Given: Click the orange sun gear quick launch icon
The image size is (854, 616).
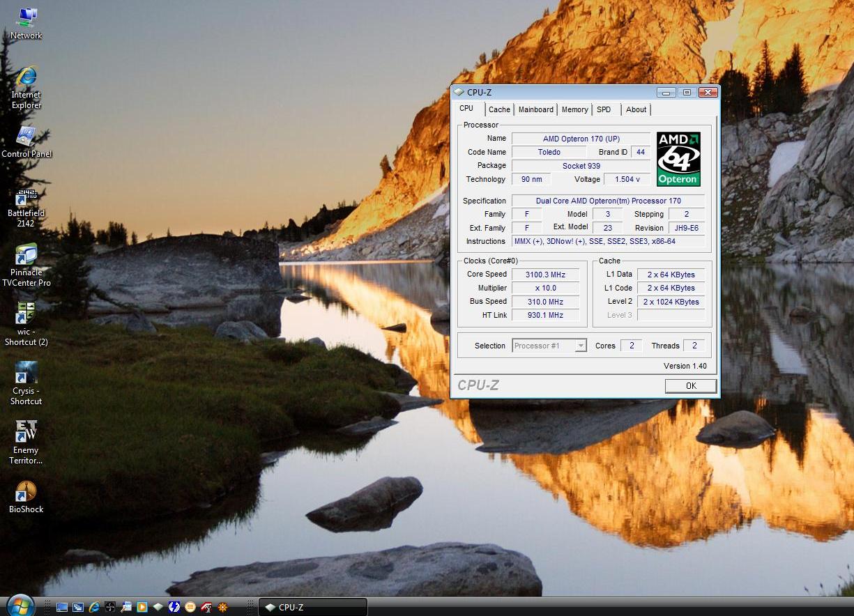Looking at the screenshot, I should click(x=222, y=607).
